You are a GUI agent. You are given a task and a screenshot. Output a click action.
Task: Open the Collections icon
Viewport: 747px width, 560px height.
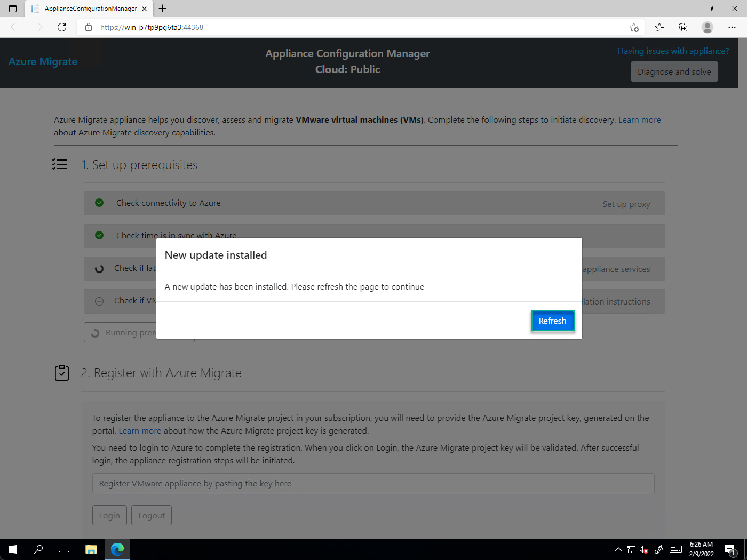683,27
